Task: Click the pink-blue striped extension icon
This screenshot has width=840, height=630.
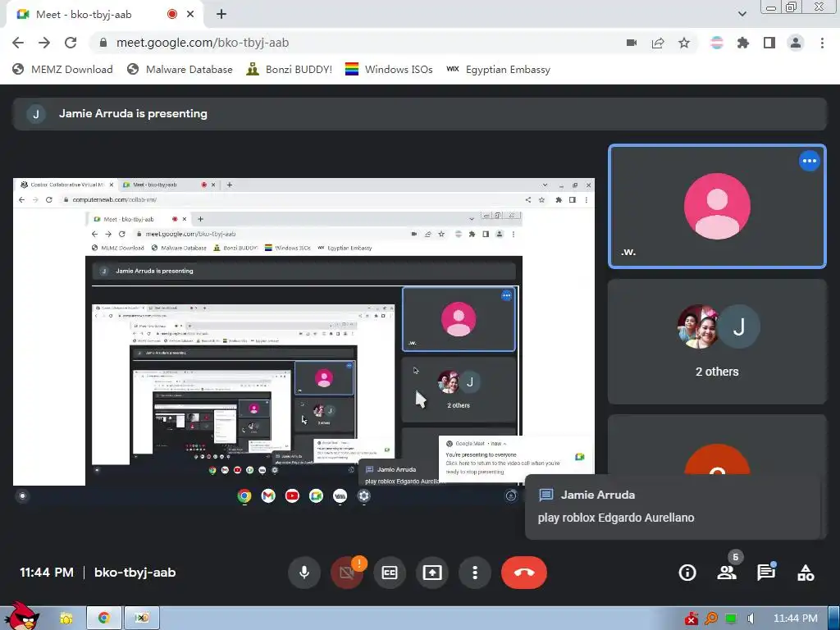Action: [717, 43]
